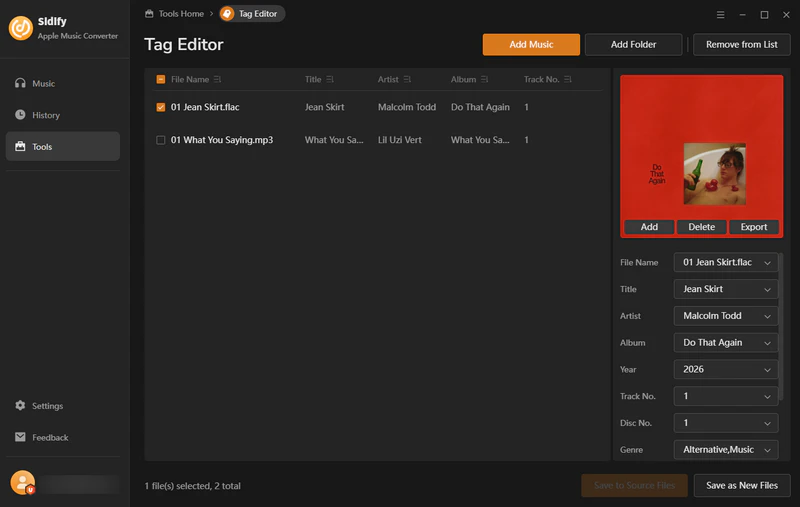Select the 01 Jean Skirt.flac file name
Image resolution: width=800 pixels, height=507 pixels.
point(205,107)
